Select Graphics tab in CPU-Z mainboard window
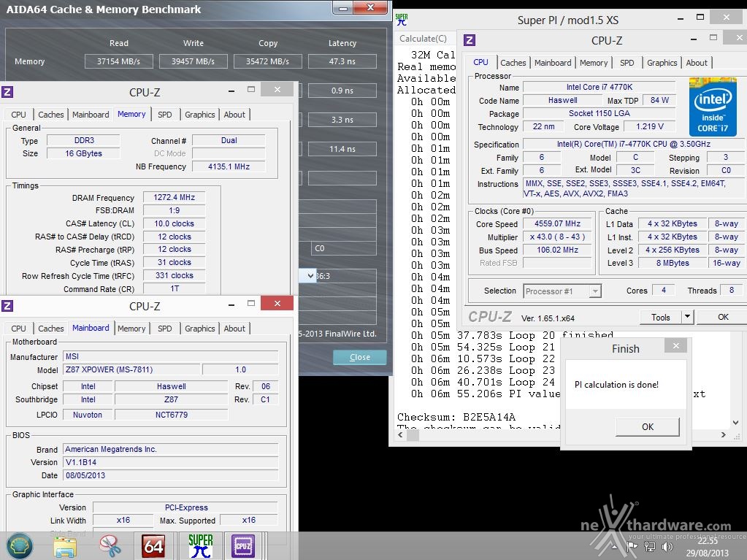Viewport: 747px width, 560px height. pyautogui.click(x=199, y=329)
